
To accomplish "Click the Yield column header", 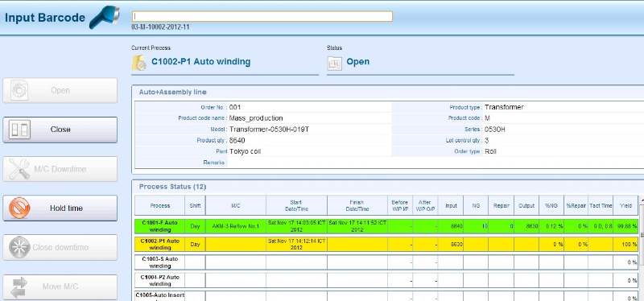I will coord(625,206).
